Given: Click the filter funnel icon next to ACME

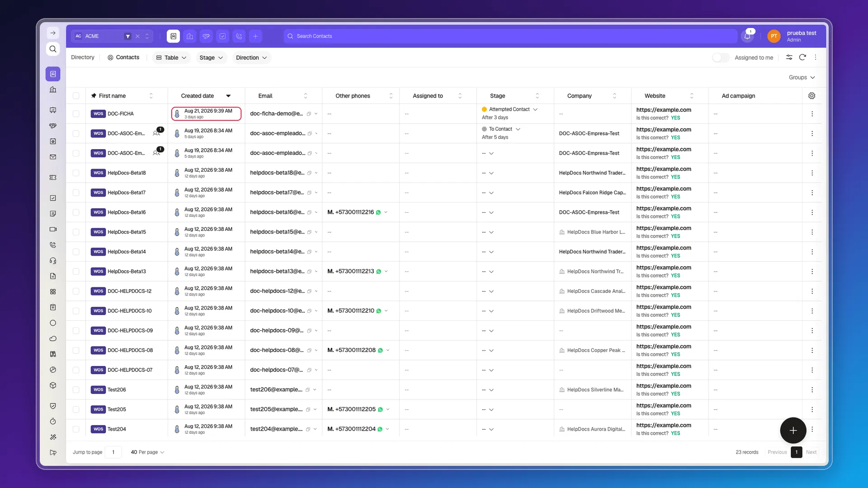Looking at the screenshot, I should pos(128,36).
